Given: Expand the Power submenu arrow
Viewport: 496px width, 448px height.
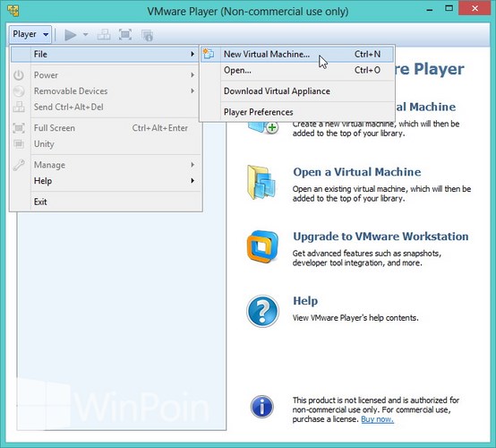Looking at the screenshot, I should 192,75.
